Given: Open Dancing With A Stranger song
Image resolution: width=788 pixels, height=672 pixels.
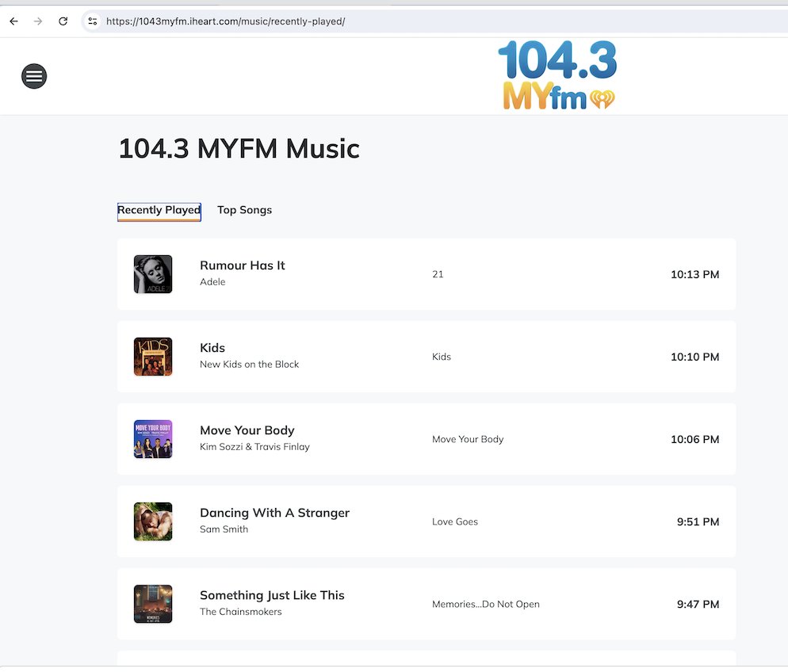Looking at the screenshot, I should (274, 513).
